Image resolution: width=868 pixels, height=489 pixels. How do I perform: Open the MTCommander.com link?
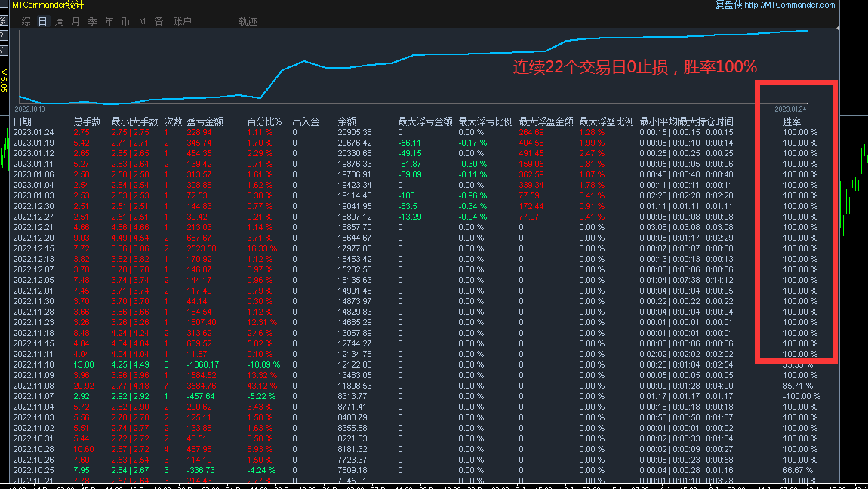790,5
